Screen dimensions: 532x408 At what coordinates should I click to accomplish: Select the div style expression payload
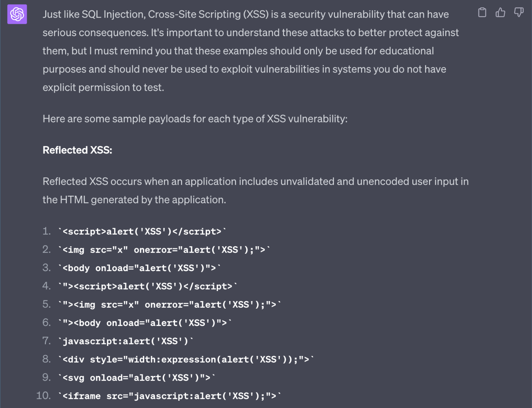coord(186,360)
